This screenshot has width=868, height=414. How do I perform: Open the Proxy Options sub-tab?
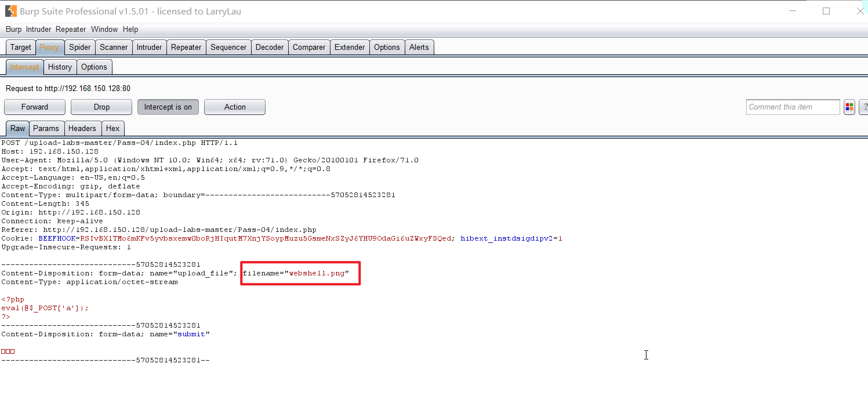point(94,67)
